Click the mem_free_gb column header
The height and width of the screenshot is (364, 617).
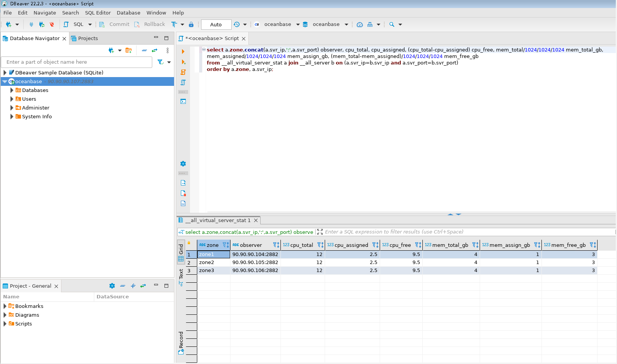point(569,245)
